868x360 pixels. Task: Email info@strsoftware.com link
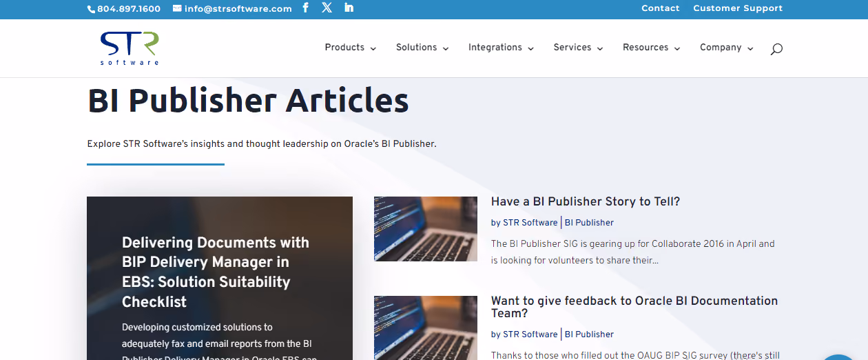(x=238, y=9)
